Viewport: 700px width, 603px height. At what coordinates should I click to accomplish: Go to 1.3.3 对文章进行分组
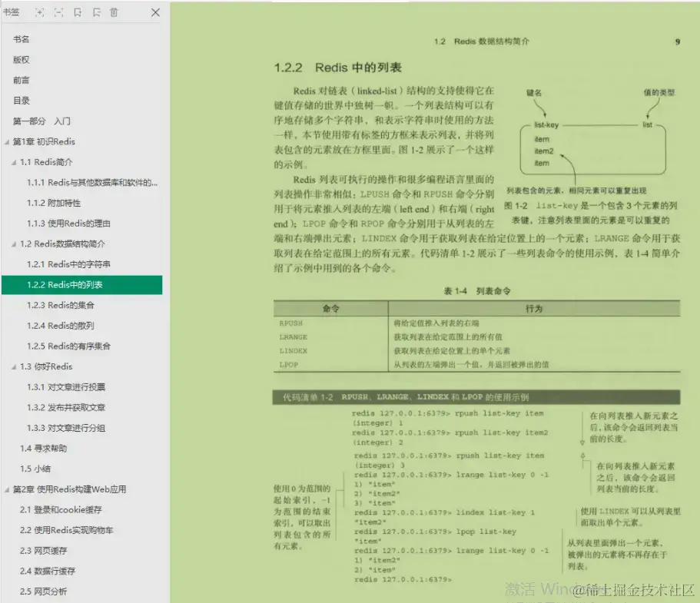[x=65, y=429]
